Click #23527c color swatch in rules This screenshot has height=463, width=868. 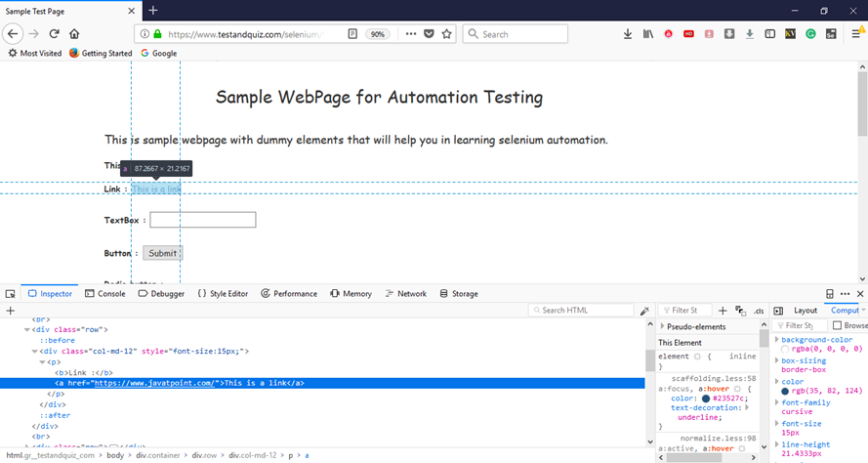tap(706, 399)
